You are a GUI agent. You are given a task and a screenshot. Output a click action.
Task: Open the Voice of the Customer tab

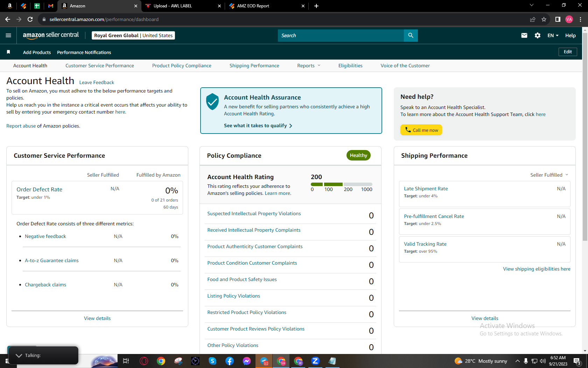coord(405,66)
